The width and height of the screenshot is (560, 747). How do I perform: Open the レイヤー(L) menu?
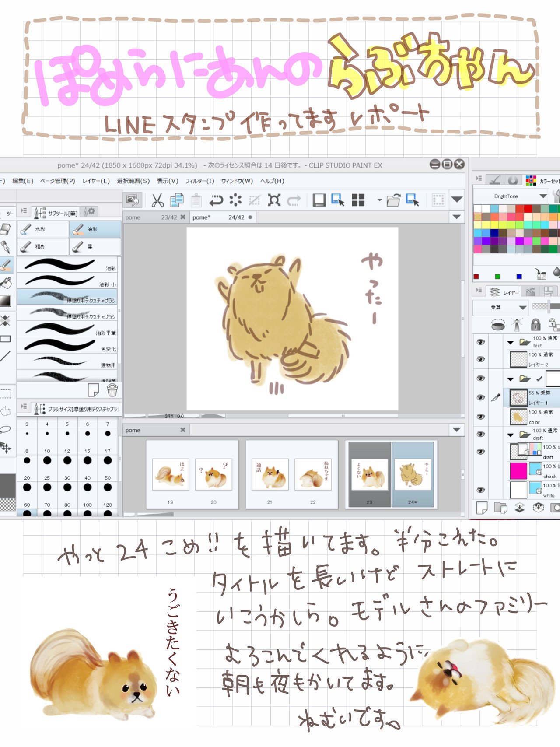[96, 181]
